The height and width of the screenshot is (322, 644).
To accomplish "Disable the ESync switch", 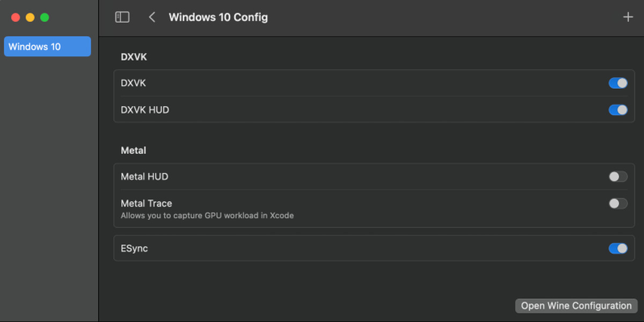I will pyautogui.click(x=618, y=248).
